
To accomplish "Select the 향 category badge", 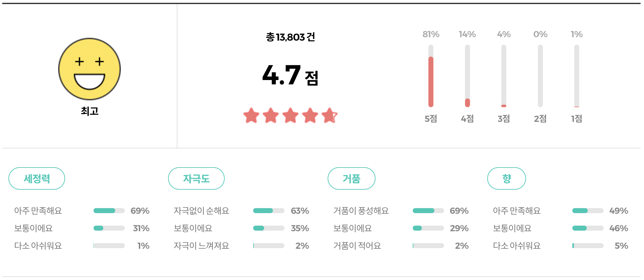I will 507,178.
